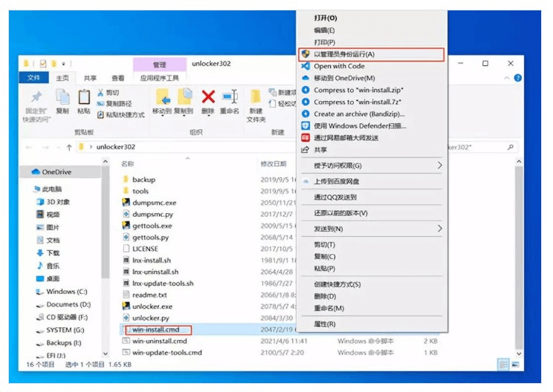The height and width of the screenshot is (392, 553).
Task: Choose 通过QQ发送到 in context menu
Action: point(373,197)
